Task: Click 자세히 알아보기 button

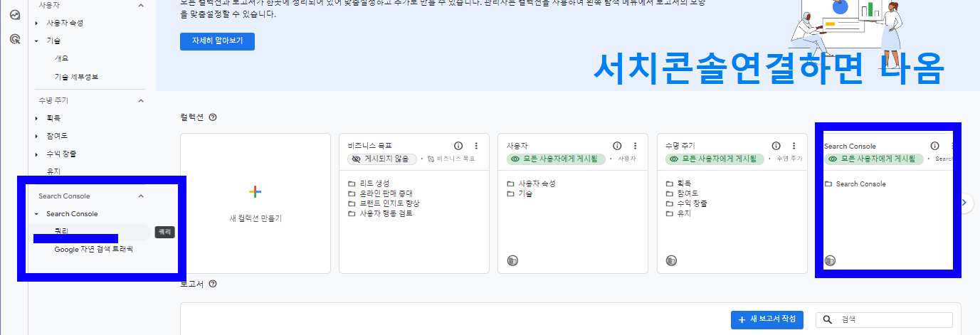Action: pyautogui.click(x=217, y=41)
